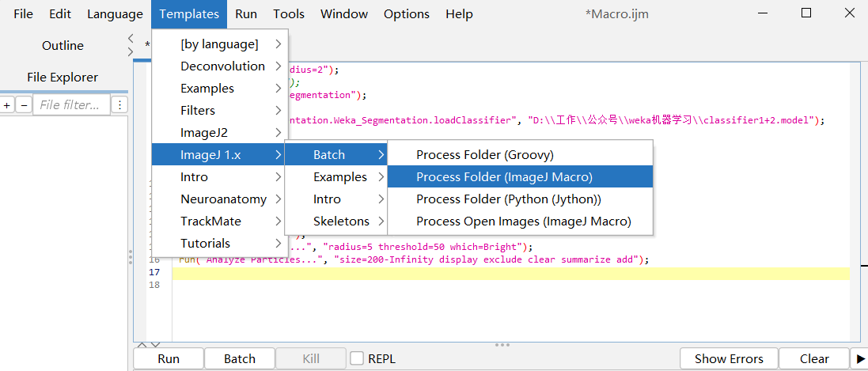Click the File filter input field
This screenshot has height=371, width=868.
click(x=70, y=104)
